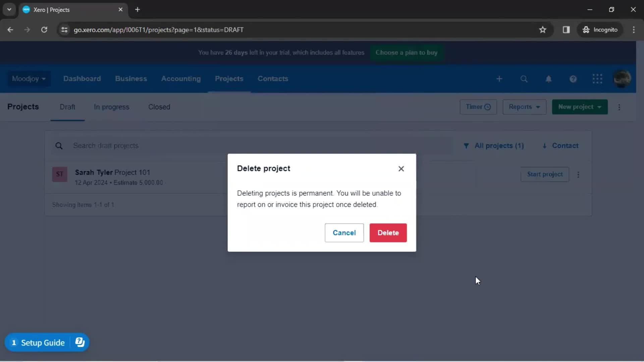The height and width of the screenshot is (362, 644).
Task: Open the browser side panel icon
Action: pos(566,30)
